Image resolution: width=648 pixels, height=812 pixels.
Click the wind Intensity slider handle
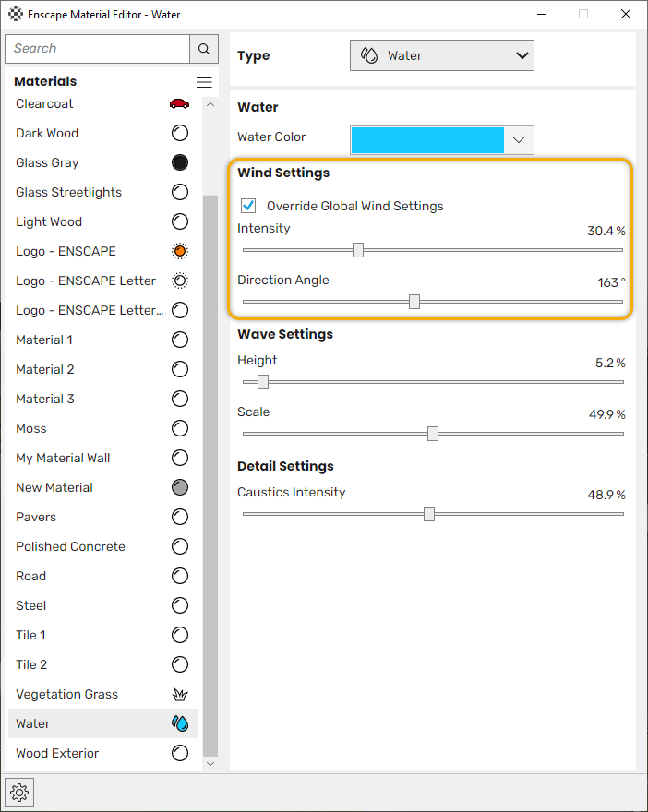[358, 250]
